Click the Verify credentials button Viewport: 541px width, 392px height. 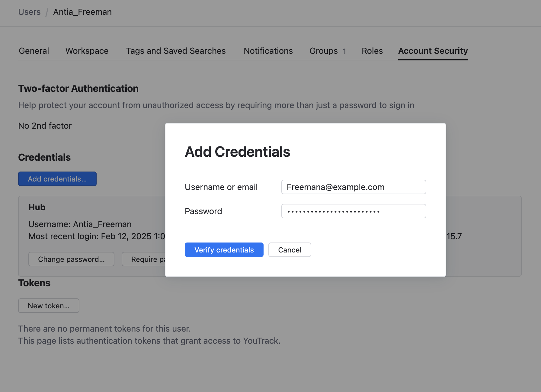coord(224,250)
